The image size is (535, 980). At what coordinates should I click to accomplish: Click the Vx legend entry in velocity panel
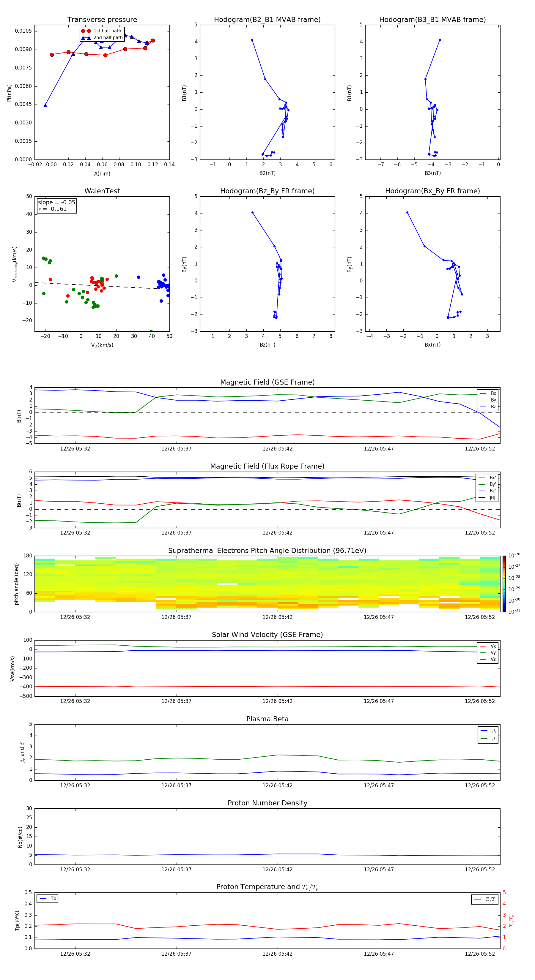point(487,646)
